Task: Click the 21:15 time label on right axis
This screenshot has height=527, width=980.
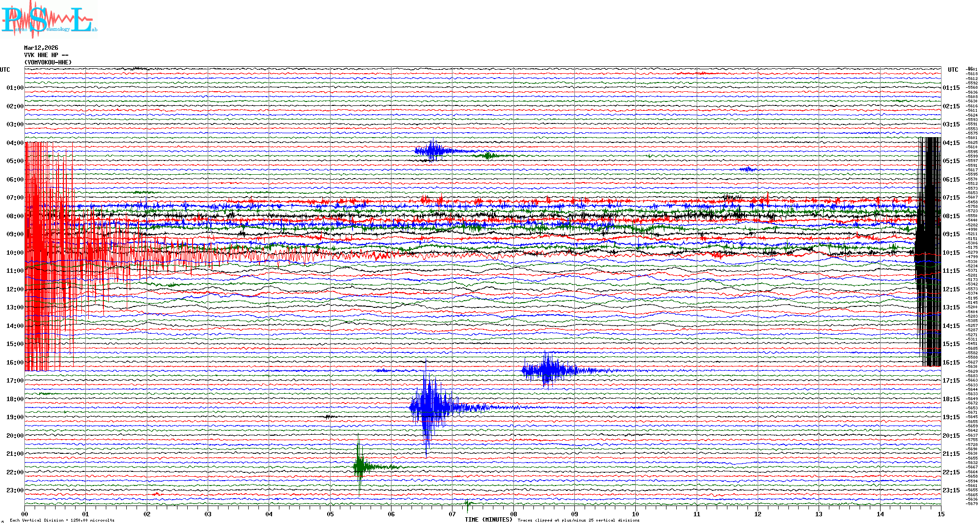Action: [x=951, y=454]
